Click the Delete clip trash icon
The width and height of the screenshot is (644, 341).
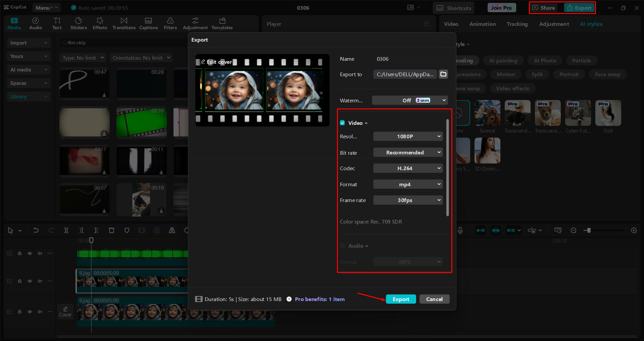111,230
